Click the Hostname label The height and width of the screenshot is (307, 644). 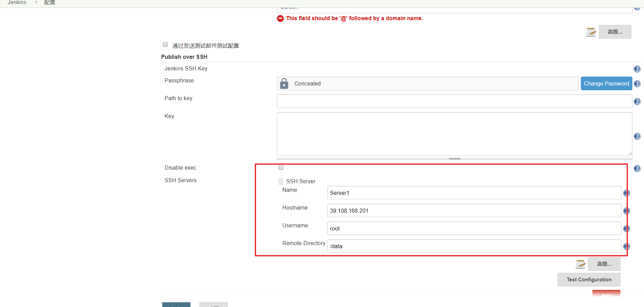pyautogui.click(x=295, y=208)
